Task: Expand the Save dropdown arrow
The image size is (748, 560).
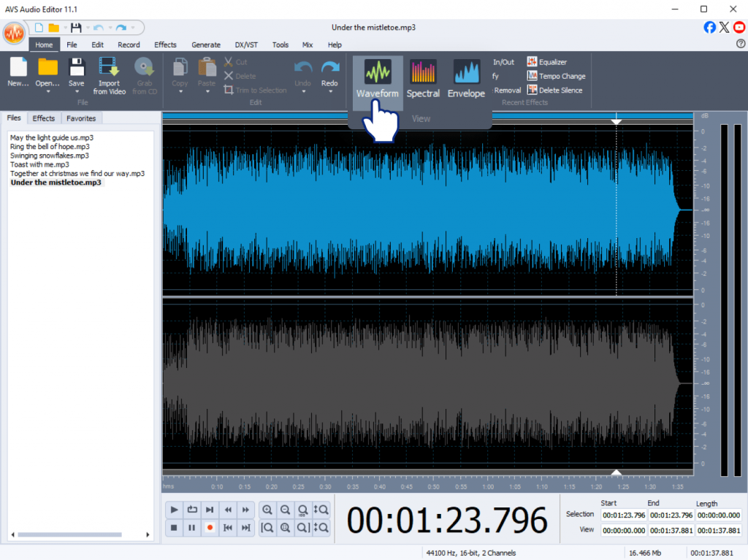Action: pos(77,93)
